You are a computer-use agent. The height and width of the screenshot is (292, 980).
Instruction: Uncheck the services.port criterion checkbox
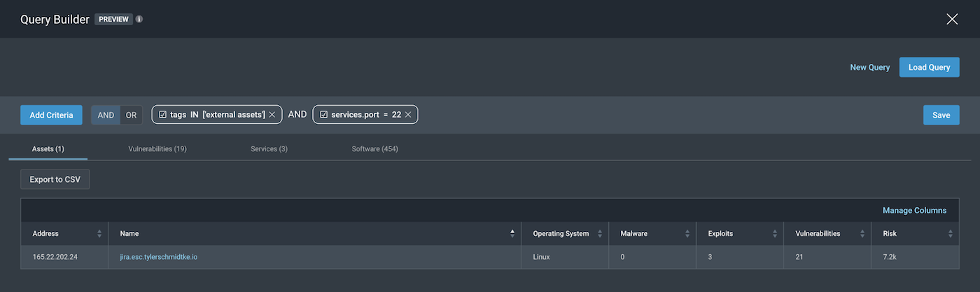pyautogui.click(x=323, y=115)
